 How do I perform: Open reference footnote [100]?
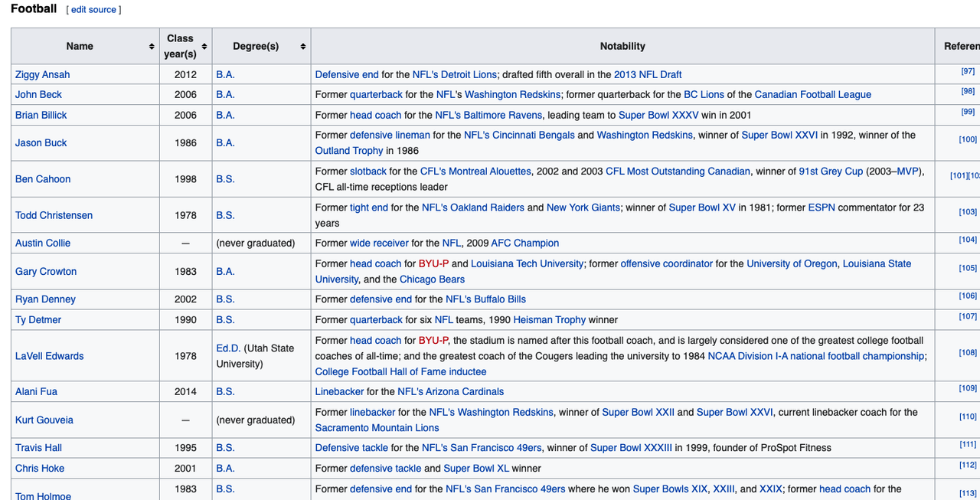(968, 139)
